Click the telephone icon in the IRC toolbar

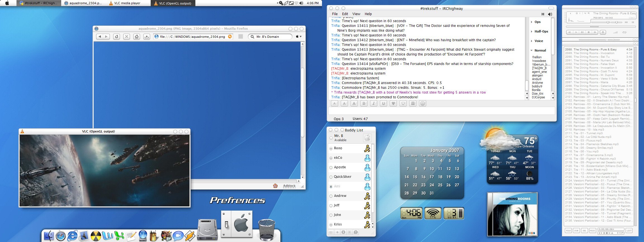coord(413,103)
